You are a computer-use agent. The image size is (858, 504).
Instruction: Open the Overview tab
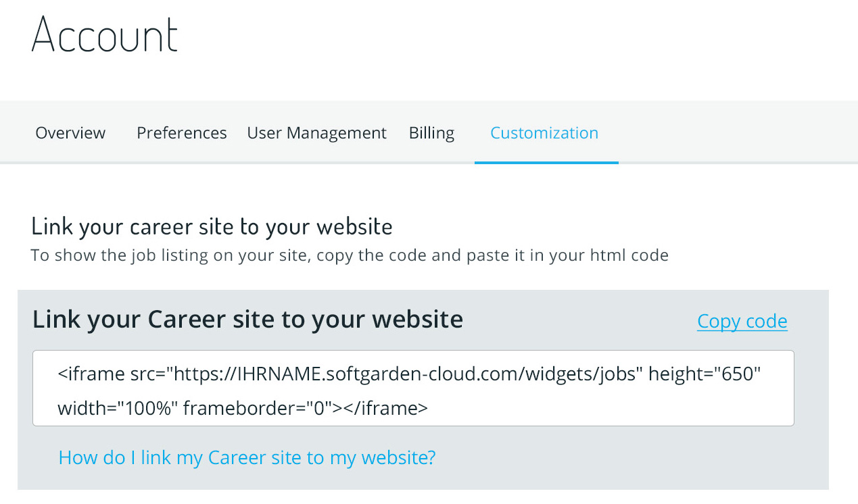(x=70, y=133)
